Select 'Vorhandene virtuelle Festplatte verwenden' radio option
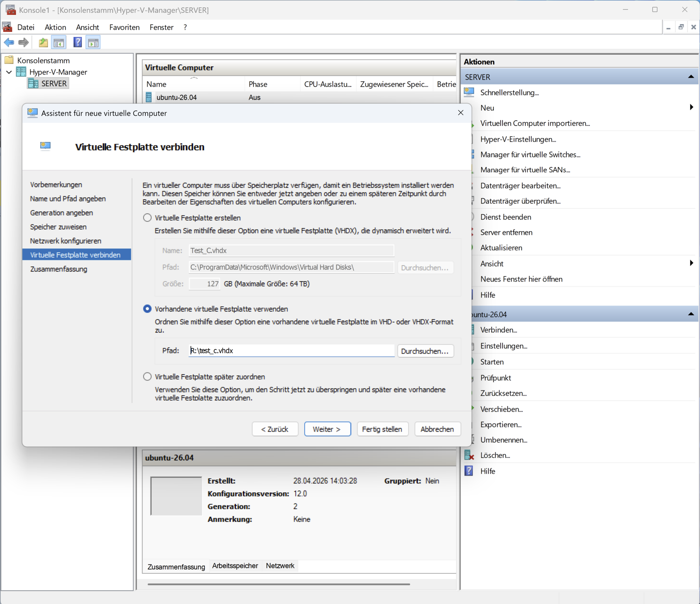700x604 pixels. pyautogui.click(x=147, y=309)
